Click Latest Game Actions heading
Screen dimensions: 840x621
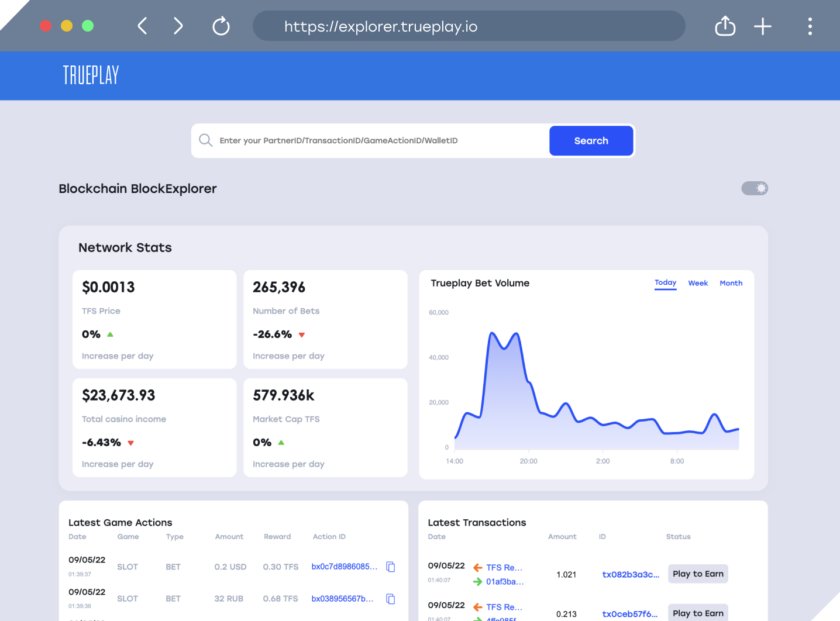pos(121,523)
